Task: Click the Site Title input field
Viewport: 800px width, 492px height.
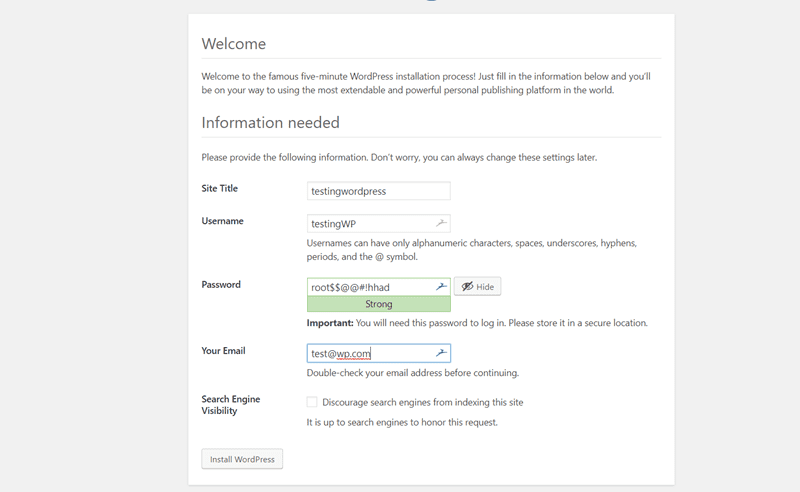Action: [379, 191]
